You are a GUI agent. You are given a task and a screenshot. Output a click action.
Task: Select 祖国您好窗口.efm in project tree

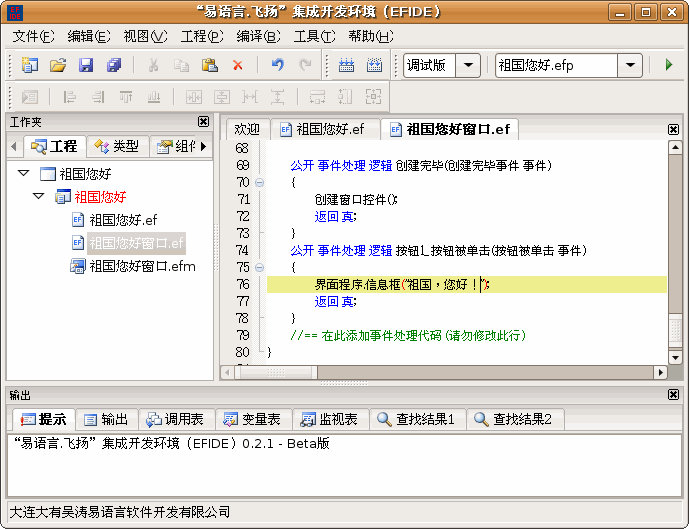pos(141,266)
